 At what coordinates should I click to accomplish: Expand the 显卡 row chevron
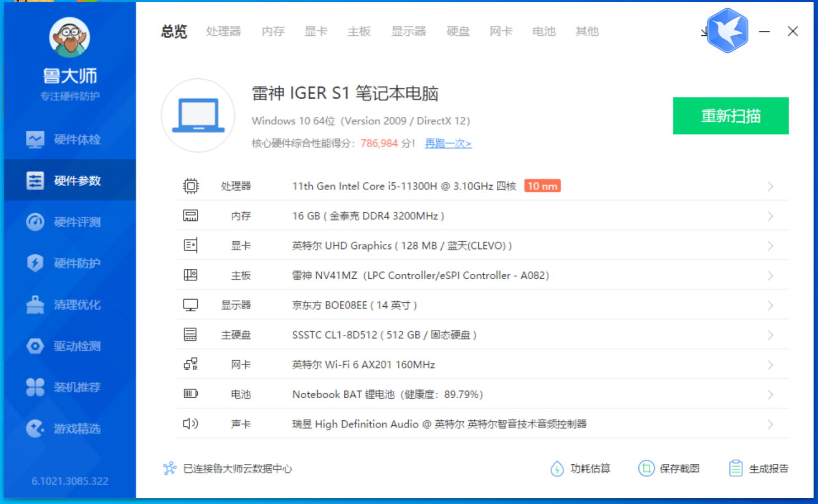771,246
